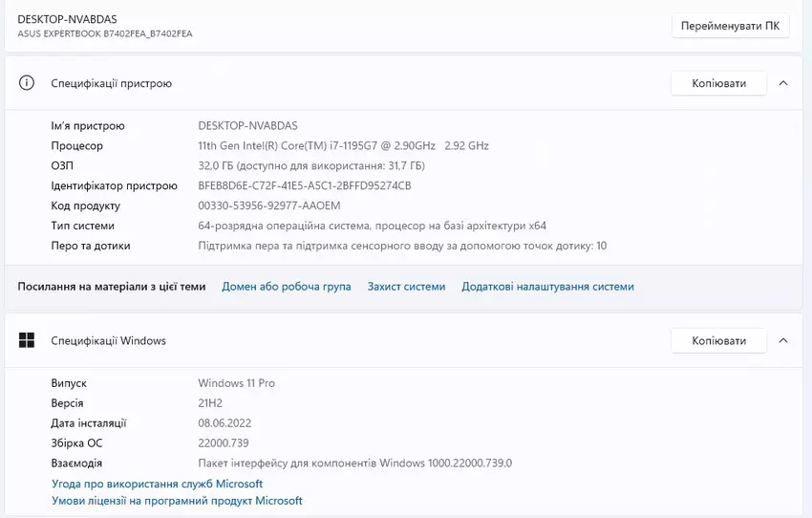Viewport: 812px width, 518px height.
Task: Open the Угода про використання служб Microsoft link
Action: [x=157, y=485]
